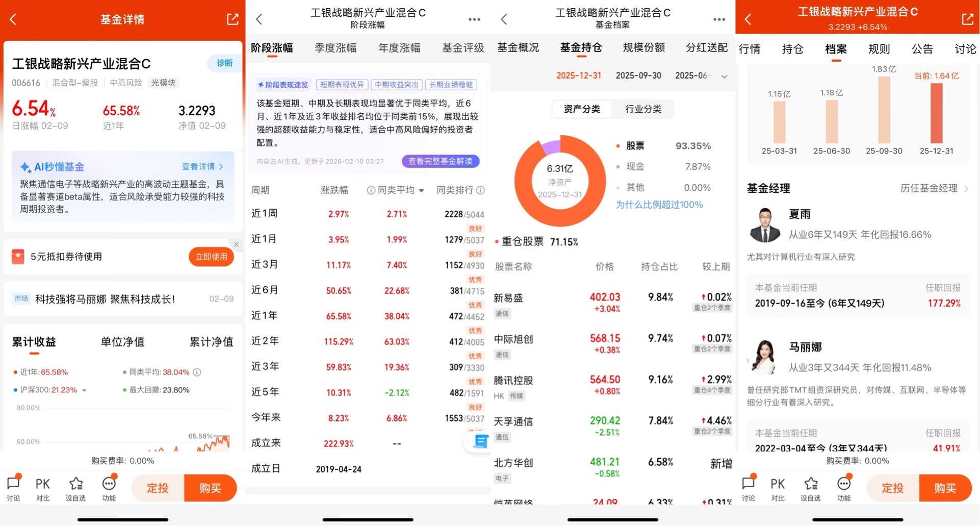Tap 购买 button in first screen
Viewport: 980px width, 526px height.
211,488
